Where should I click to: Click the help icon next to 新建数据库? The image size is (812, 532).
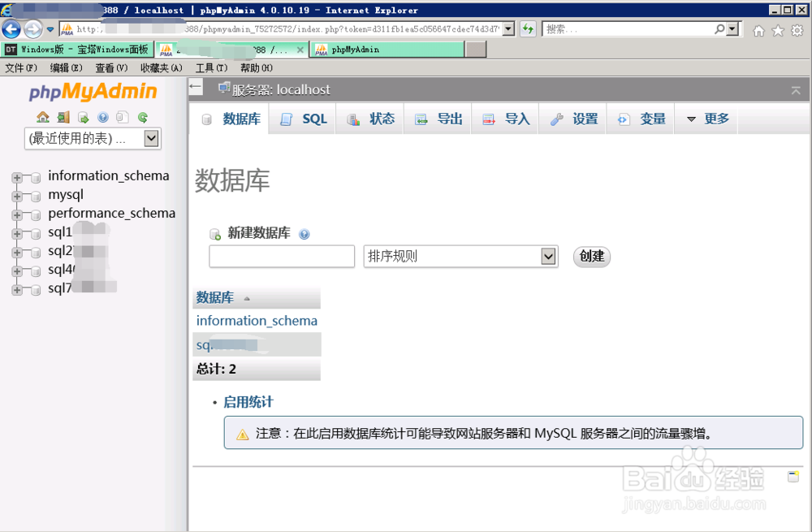304,234
